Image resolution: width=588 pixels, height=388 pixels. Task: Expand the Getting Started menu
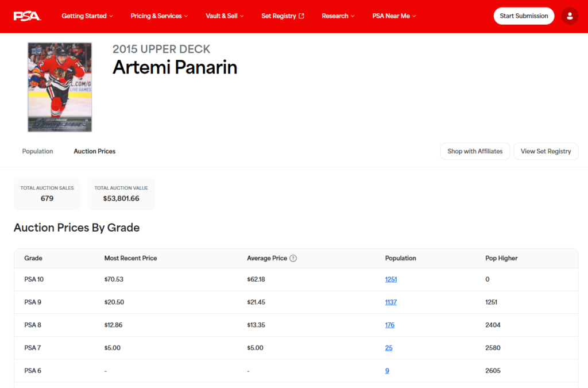pos(87,16)
